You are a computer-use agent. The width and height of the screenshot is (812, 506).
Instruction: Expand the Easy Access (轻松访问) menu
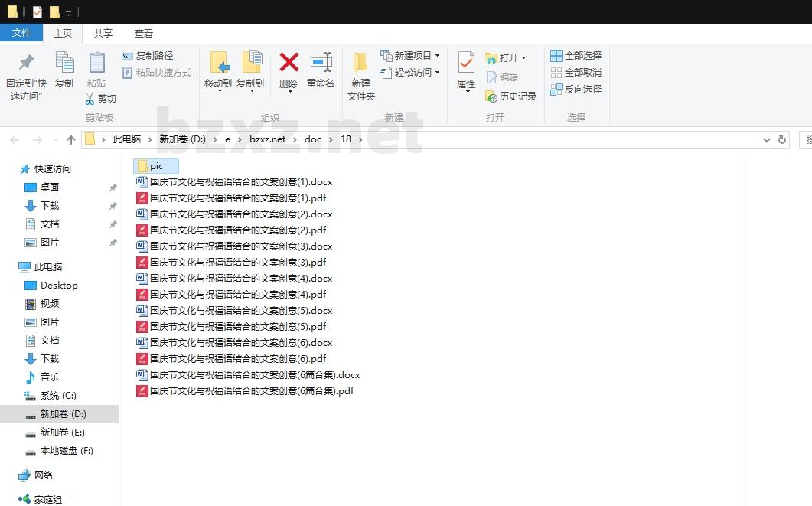click(x=437, y=73)
